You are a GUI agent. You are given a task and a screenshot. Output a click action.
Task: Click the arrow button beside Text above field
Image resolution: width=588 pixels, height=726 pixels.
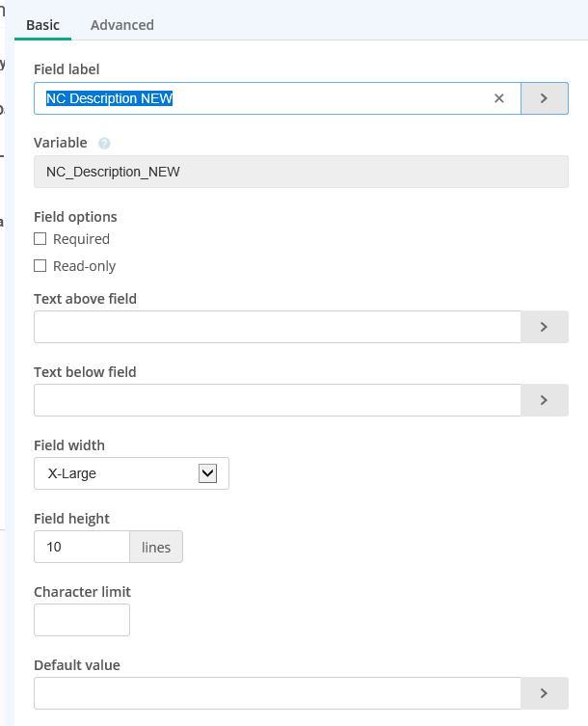click(544, 327)
